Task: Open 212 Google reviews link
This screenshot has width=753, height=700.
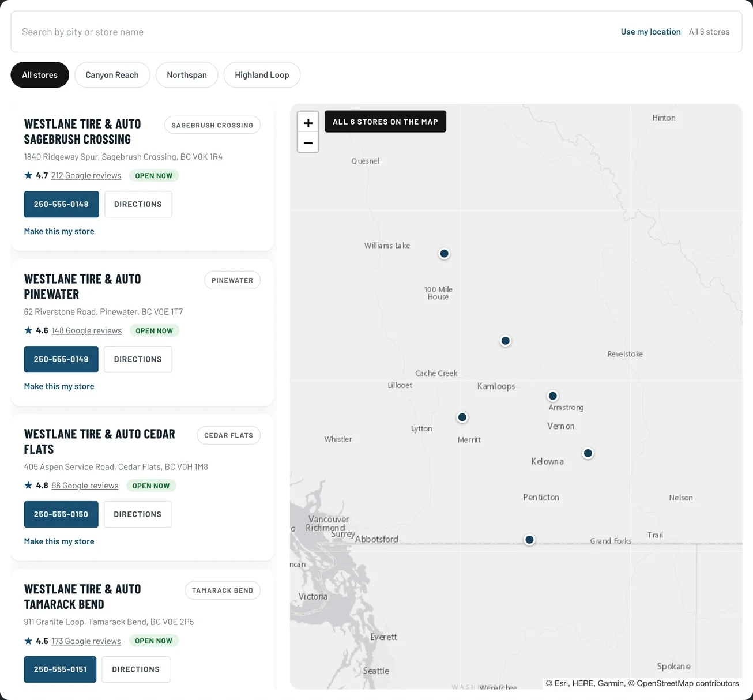Action: [x=86, y=175]
